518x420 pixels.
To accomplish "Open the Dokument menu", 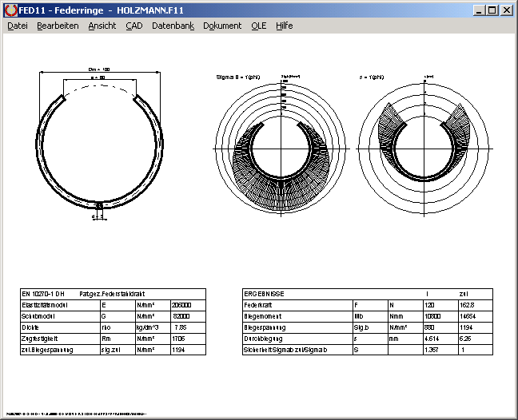I will 222,26.
